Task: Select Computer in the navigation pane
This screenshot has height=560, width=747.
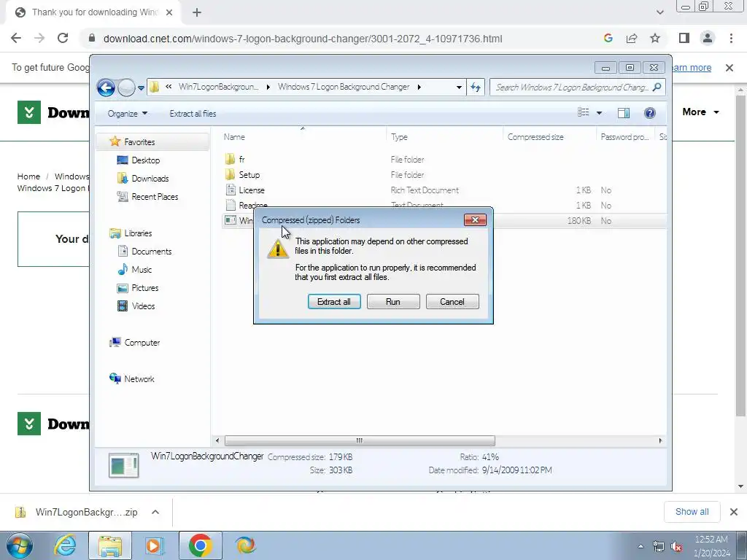Action: (142, 343)
